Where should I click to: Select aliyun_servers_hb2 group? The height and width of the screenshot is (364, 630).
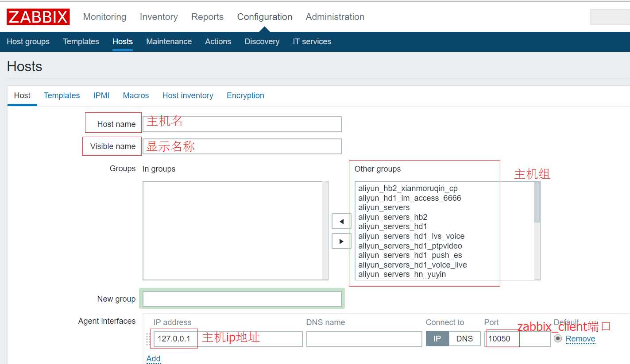(393, 217)
